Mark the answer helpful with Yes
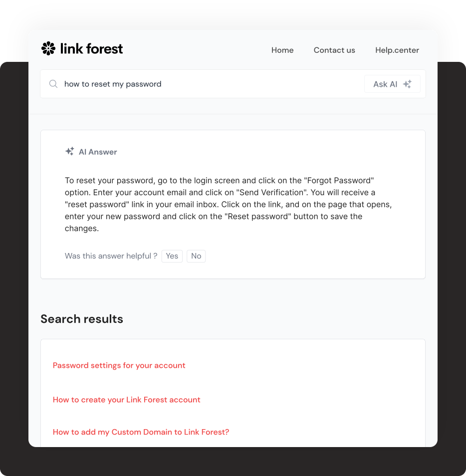This screenshot has height=476, width=466. tap(172, 256)
